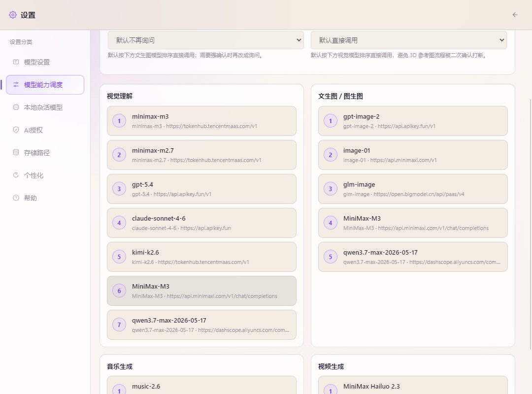532x394 pixels.
Task: Click the 模型设置 sidebar icon
Action: [16, 62]
